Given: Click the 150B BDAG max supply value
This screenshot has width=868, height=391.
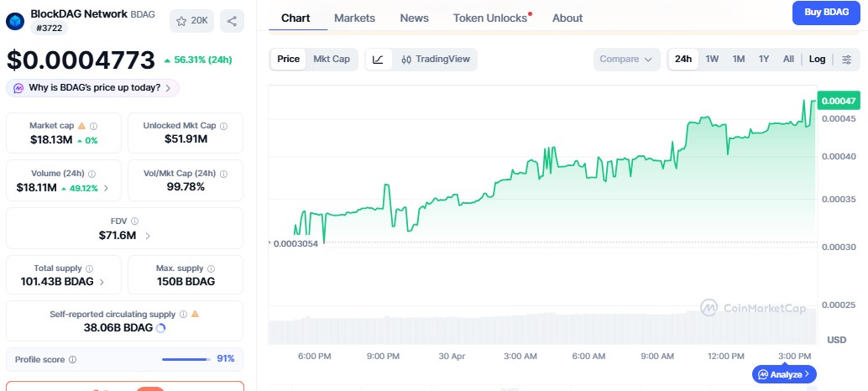Looking at the screenshot, I should click(186, 281).
